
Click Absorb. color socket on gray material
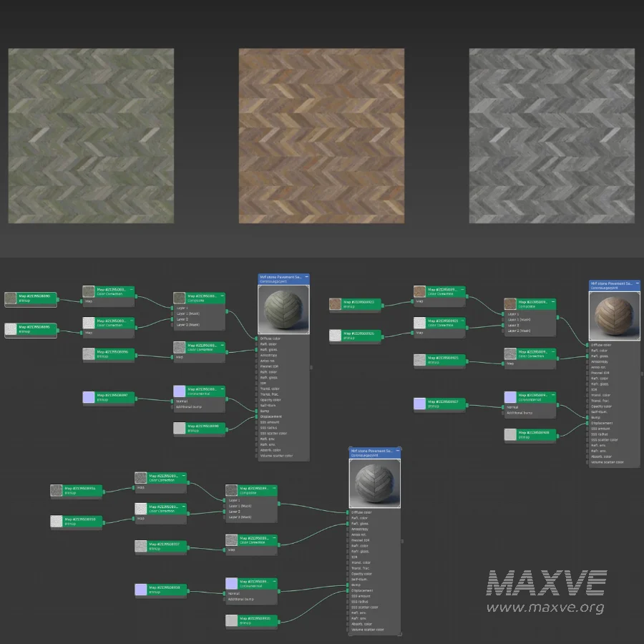(x=348, y=624)
